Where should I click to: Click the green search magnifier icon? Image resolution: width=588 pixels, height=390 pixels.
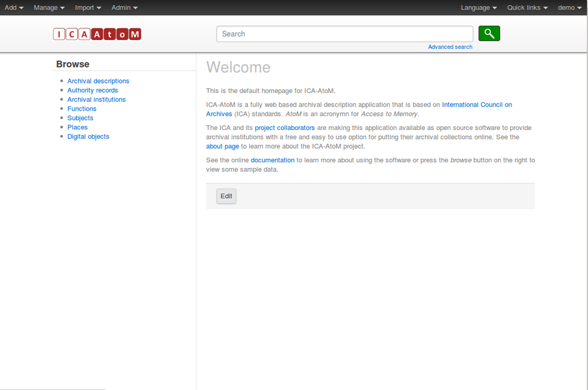489,34
